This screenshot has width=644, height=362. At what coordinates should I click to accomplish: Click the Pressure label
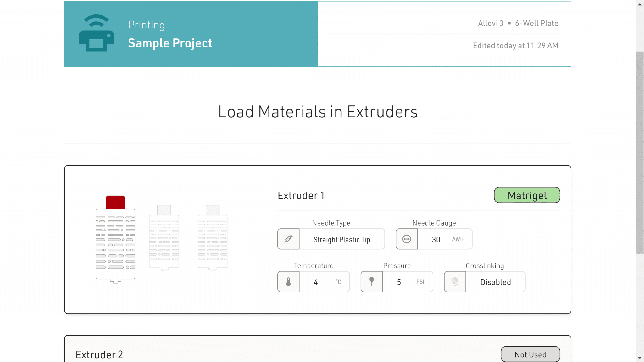click(x=397, y=266)
